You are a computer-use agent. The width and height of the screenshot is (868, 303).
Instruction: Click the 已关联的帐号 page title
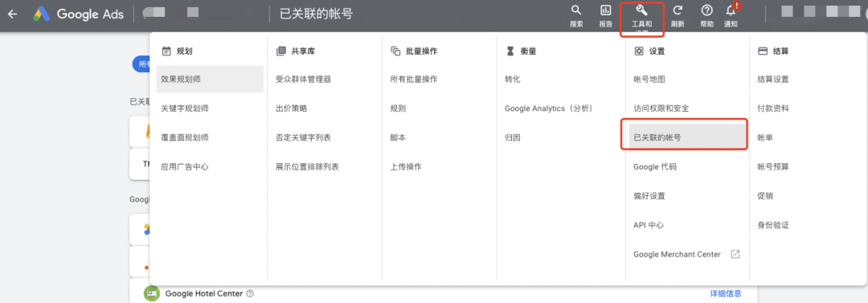coord(316,14)
